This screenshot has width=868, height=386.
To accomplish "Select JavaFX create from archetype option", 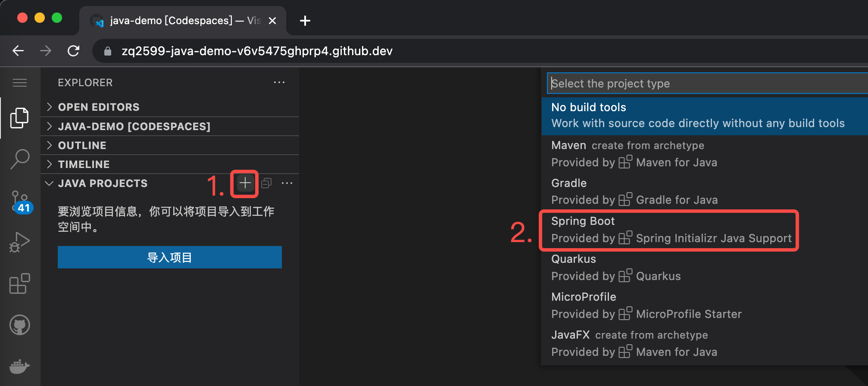I will (x=705, y=343).
